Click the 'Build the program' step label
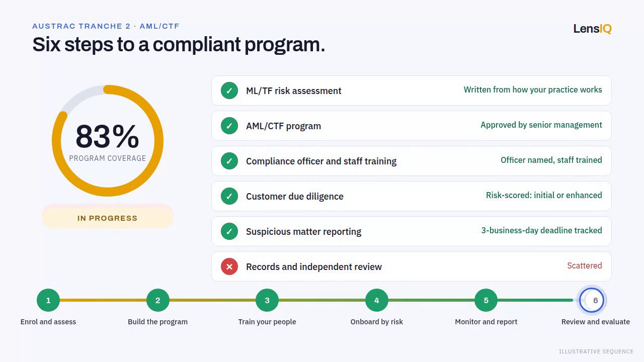The image size is (644, 362). click(x=157, y=322)
